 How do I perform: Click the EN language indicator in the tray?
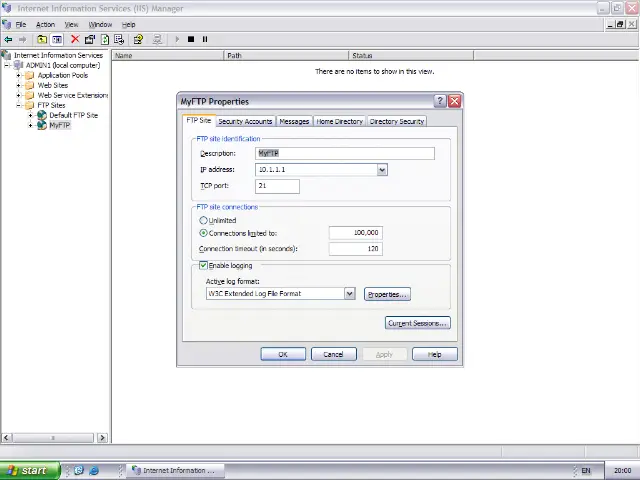pos(586,471)
